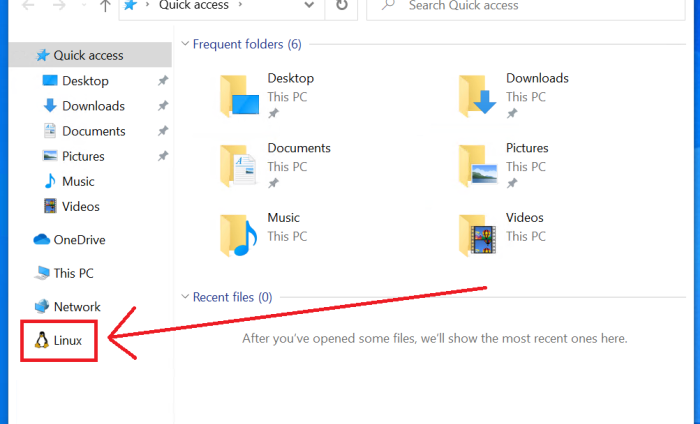Expand the chevron after Quick access breadcrumb
The image size is (700, 424).
click(x=240, y=5)
